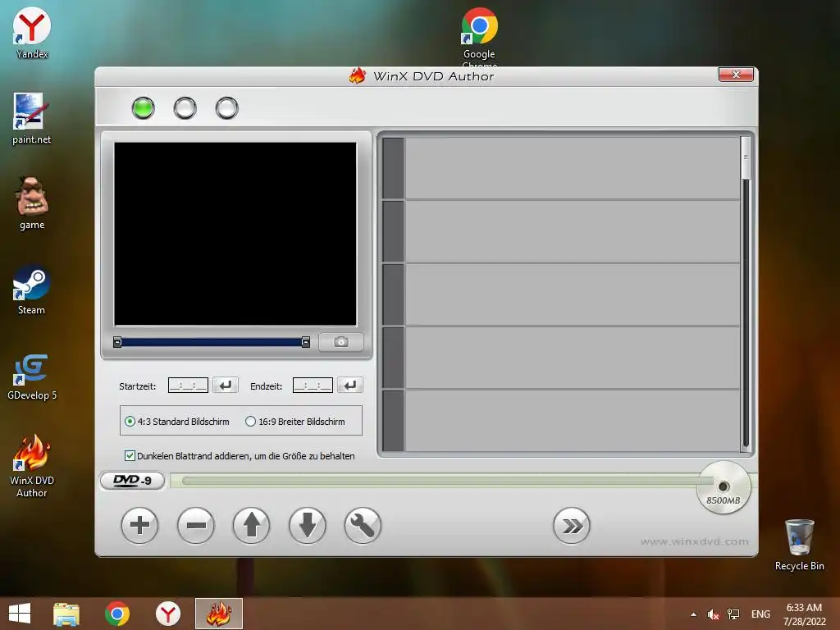
Task: Confirm the Startzeit with the return arrow
Action: point(226,386)
